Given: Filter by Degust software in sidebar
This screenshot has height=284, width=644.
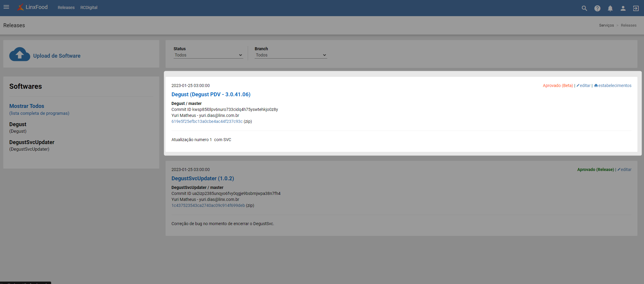Looking at the screenshot, I should 18,124.
